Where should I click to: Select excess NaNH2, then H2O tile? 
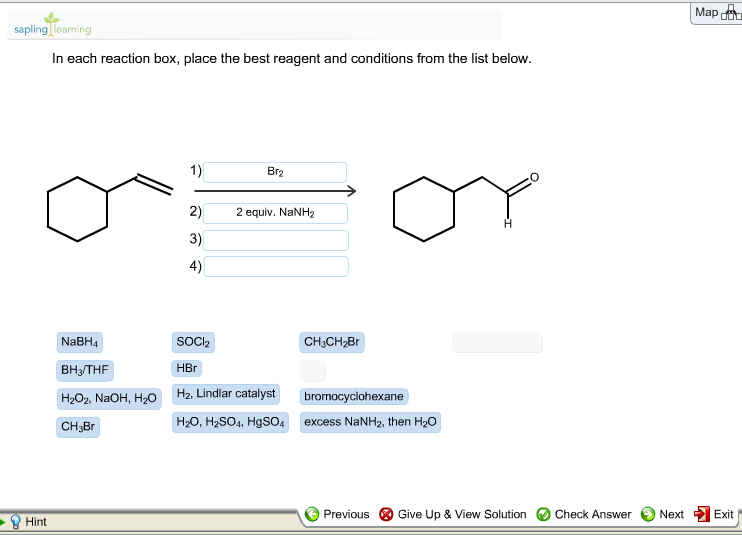(x=371, y=422)
